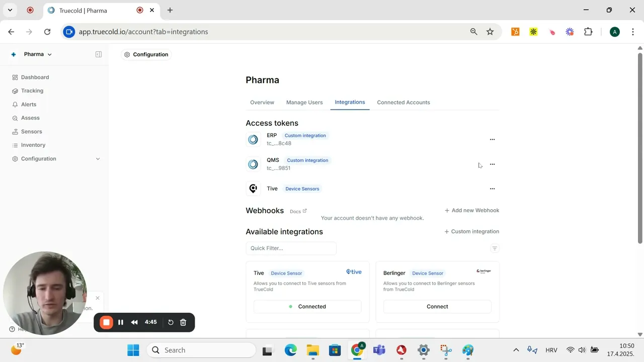Click the address bar URL
This screenshot has height=362, width=644.
click(x=143, y=32)
